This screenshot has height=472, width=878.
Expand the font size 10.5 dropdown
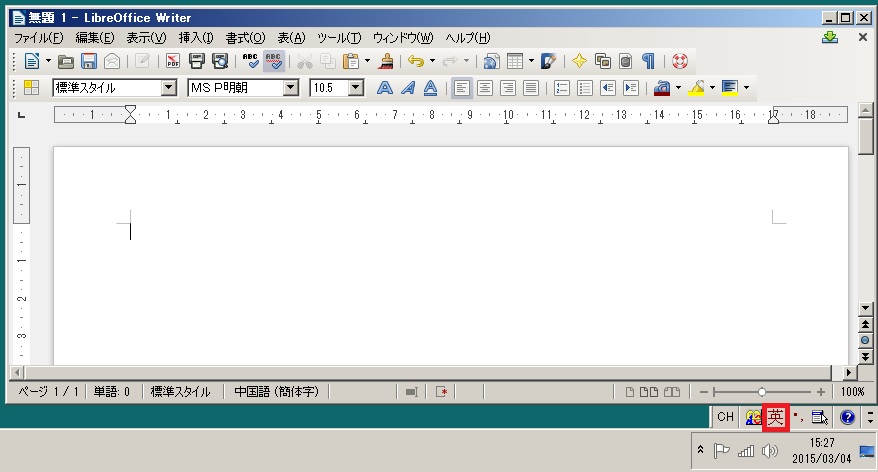tap(356, 88)
